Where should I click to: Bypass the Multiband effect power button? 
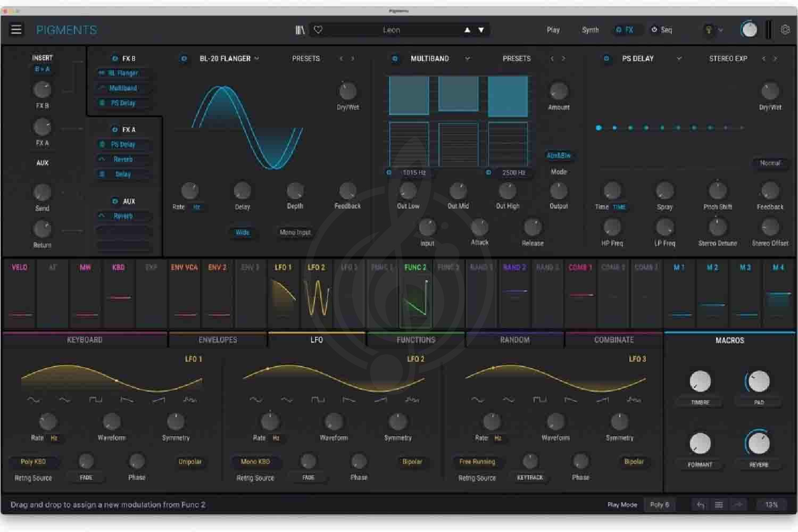pyautogui.click(x=395, y=59)
